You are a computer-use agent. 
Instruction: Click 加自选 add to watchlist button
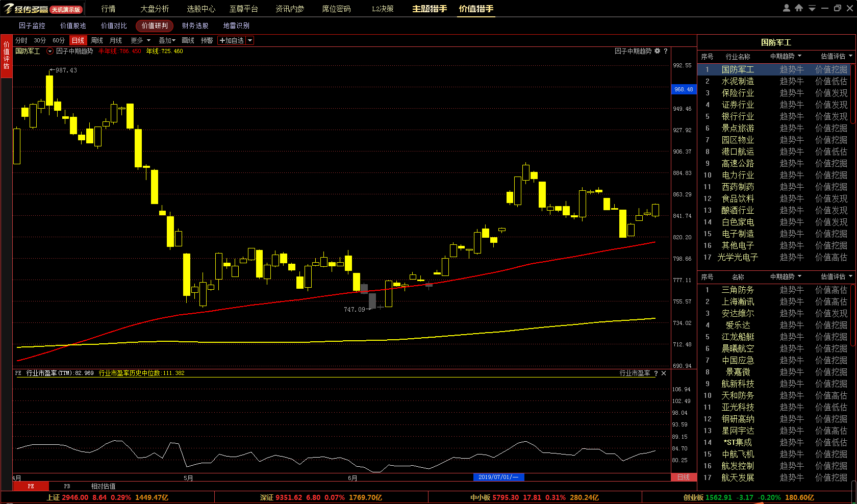click(x=232, y=40)
